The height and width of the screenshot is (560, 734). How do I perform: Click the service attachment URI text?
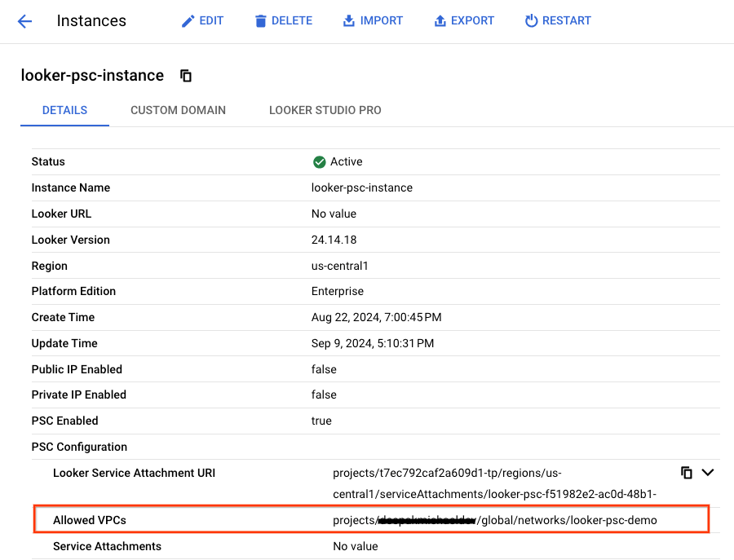[494, 483]
